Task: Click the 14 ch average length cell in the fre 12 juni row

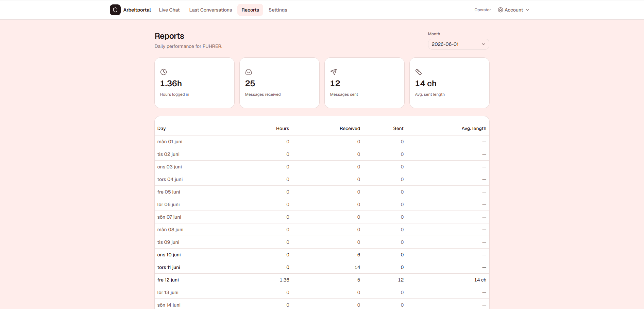Action: point(480,280)
